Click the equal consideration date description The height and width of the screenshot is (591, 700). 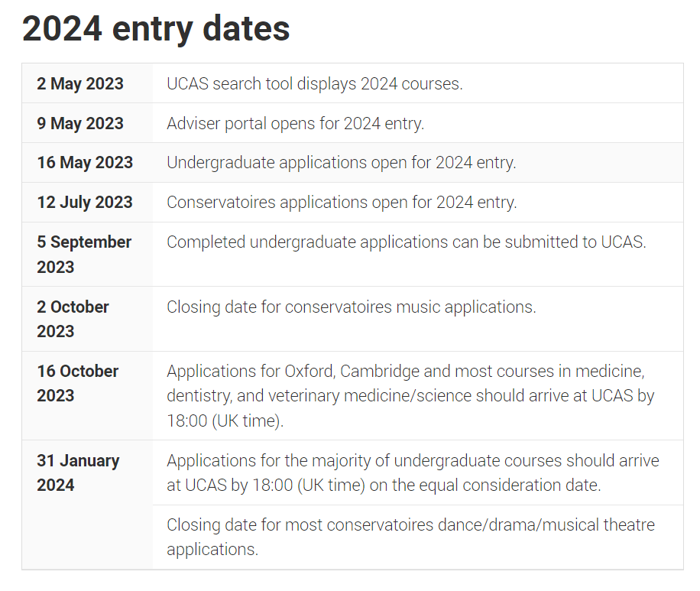413,472
